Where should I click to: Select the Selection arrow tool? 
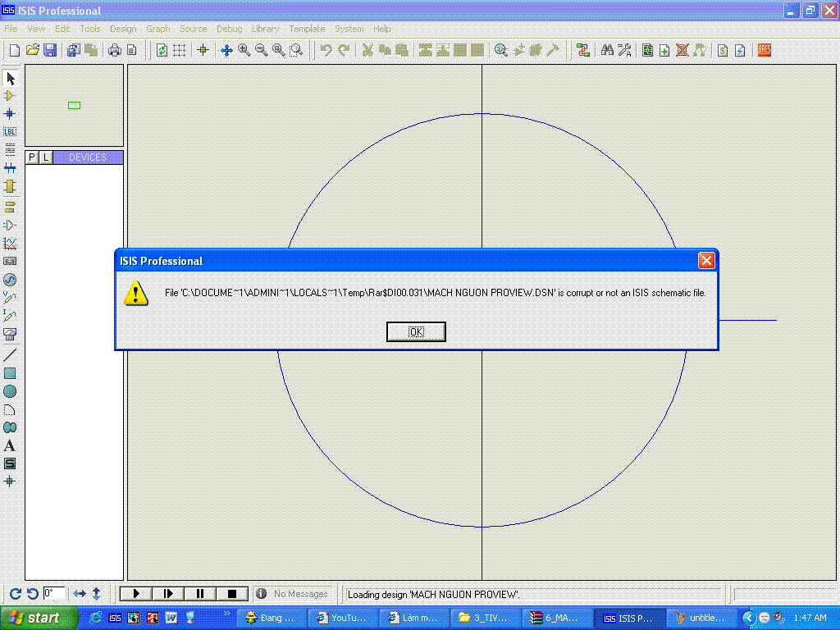point(10,78)
